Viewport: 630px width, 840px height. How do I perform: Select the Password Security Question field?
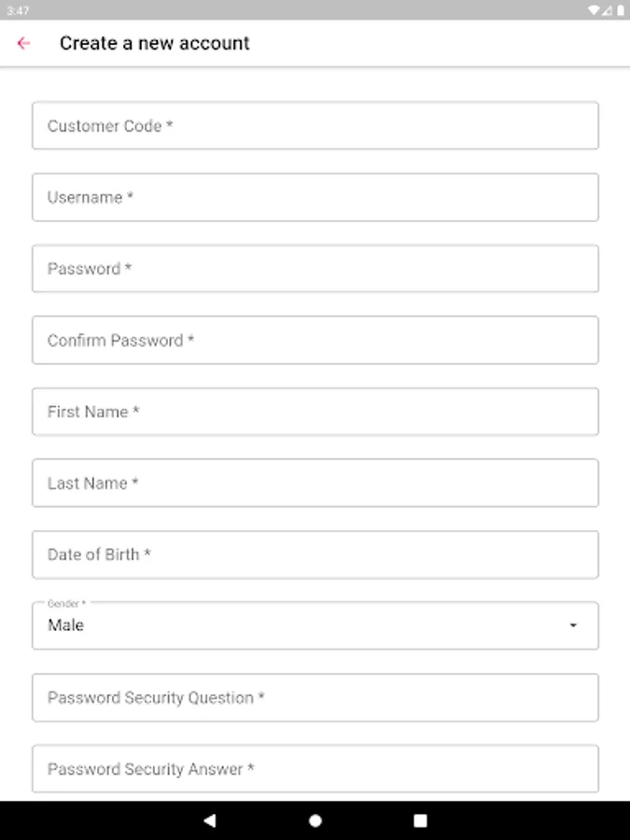315,697
